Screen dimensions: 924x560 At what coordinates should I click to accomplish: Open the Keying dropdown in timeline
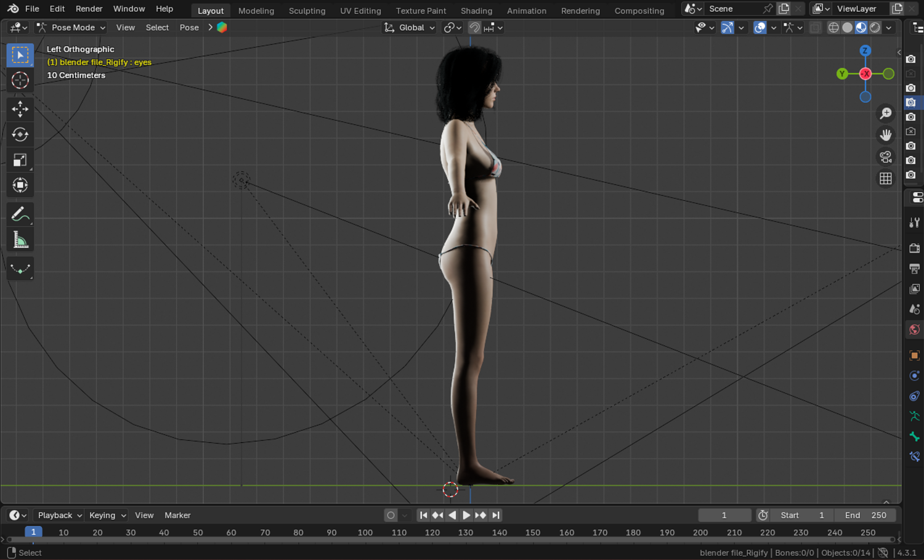pyautogui.click(x=107, y=516)
